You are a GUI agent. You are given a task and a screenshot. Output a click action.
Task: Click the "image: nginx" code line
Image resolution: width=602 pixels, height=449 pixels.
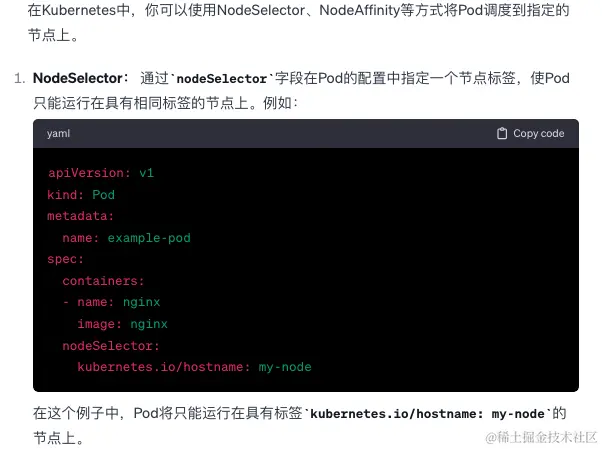122,324
